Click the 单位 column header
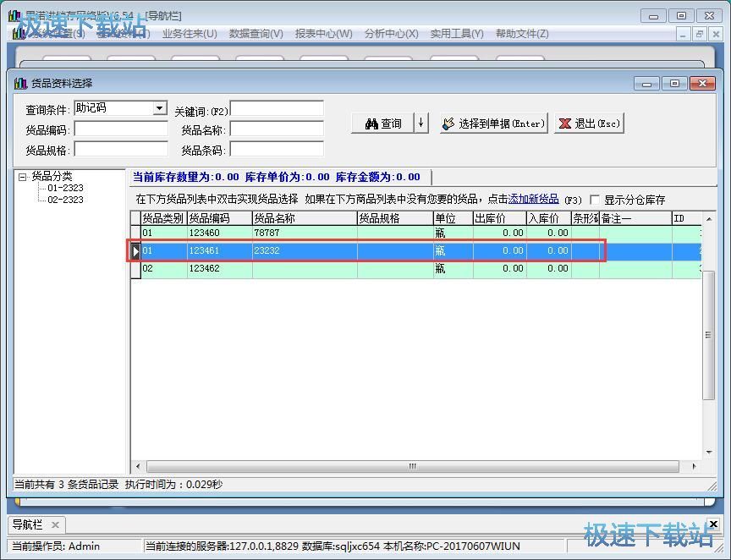The width and height of the screenshot is (731, 560). 453,218
